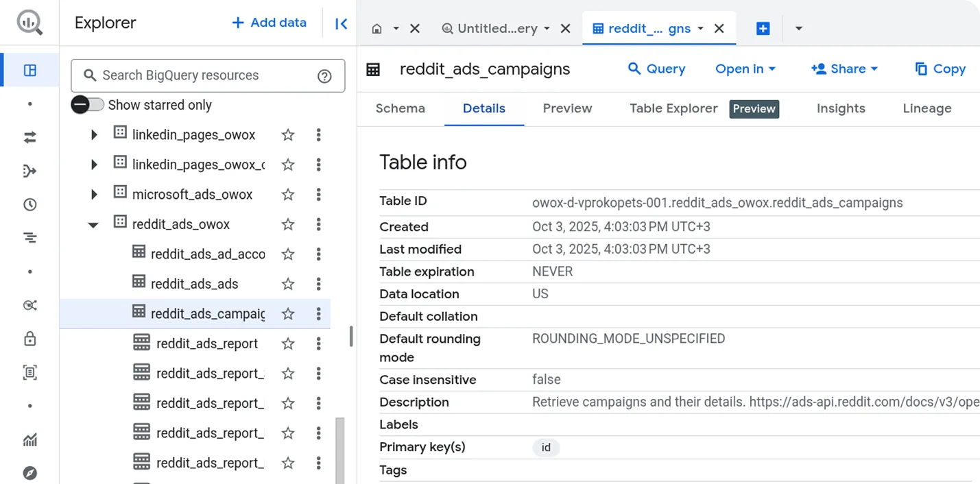Collapse the Explorer panel

click(341, 23)
